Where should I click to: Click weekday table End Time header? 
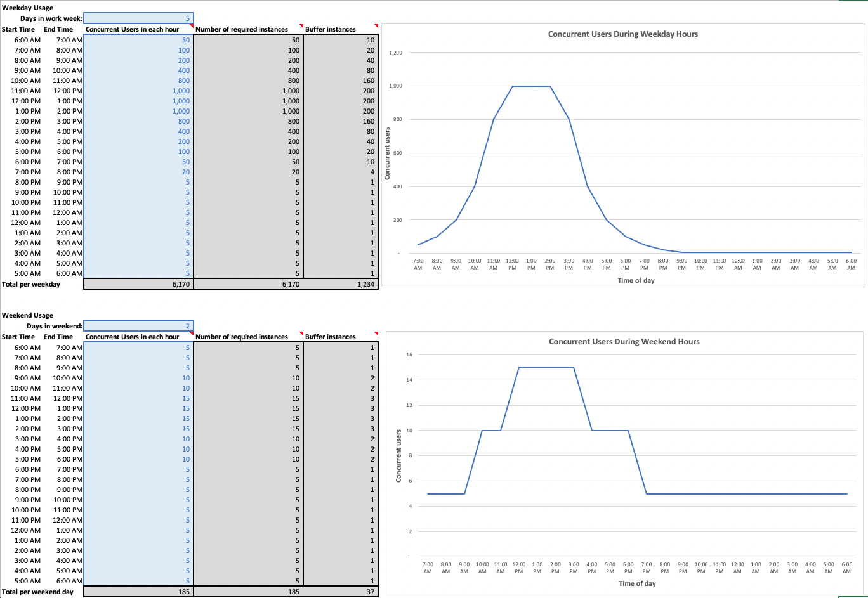click(58, 29)
